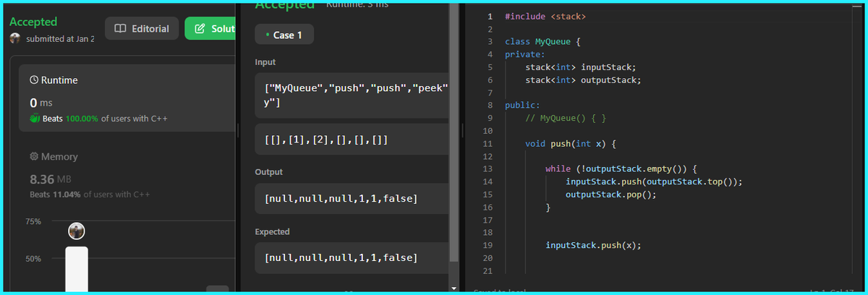Click the Memory stats section
Viewport: 868px width, 295px height.
click(127, 176)
